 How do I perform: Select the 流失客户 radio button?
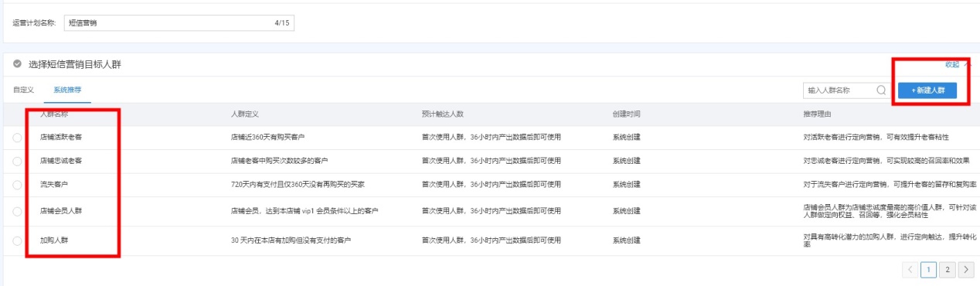(x=18, y=185)
